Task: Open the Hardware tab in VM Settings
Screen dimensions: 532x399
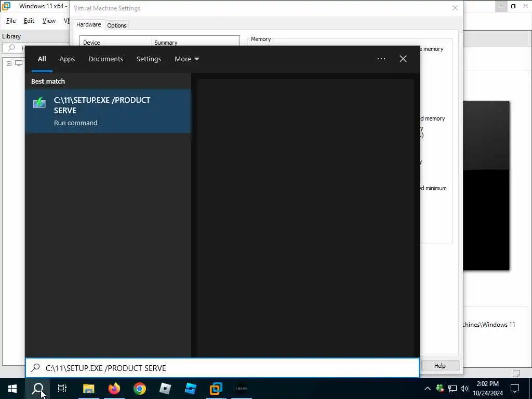Action: coord(88,25)
